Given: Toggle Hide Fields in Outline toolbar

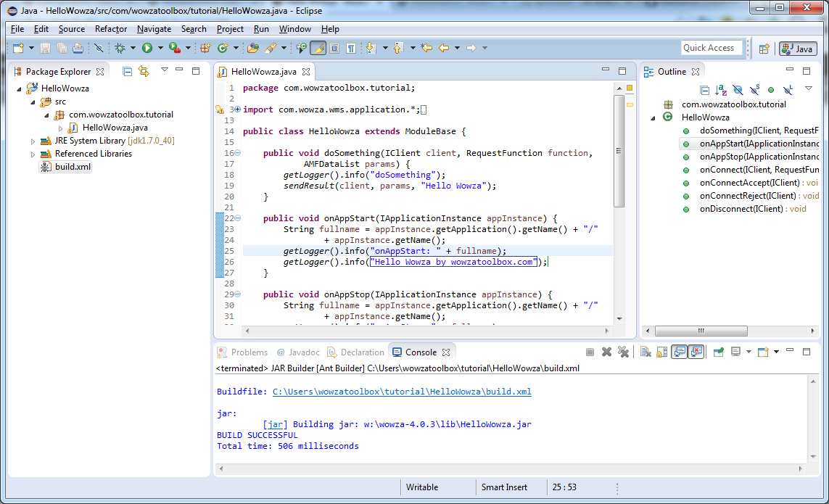Looking at the screenshot, I should pyautogui.click(x=738, y=90).
